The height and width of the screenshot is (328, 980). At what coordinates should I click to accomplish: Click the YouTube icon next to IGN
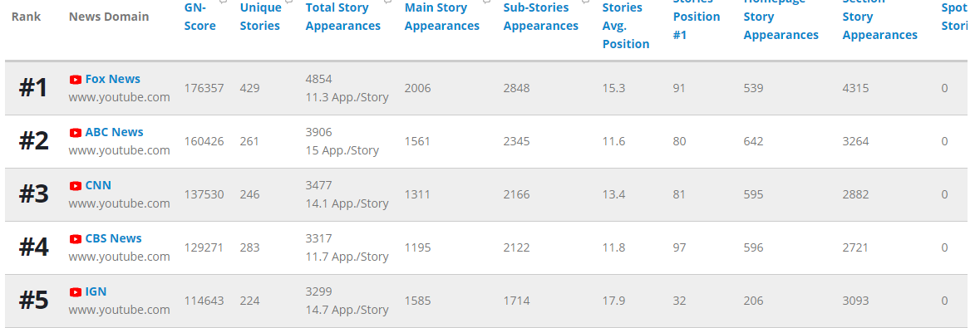pyautogui.click(x=76, y=291)
